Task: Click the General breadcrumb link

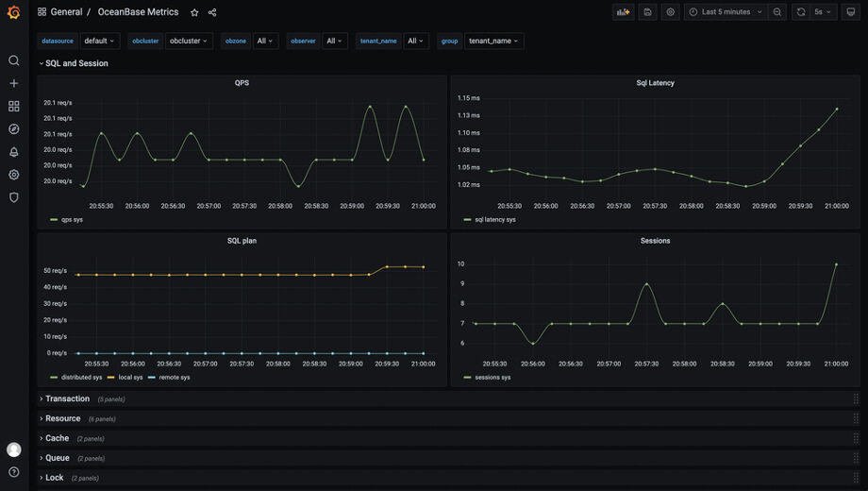Action: click(x=66, y=12)
